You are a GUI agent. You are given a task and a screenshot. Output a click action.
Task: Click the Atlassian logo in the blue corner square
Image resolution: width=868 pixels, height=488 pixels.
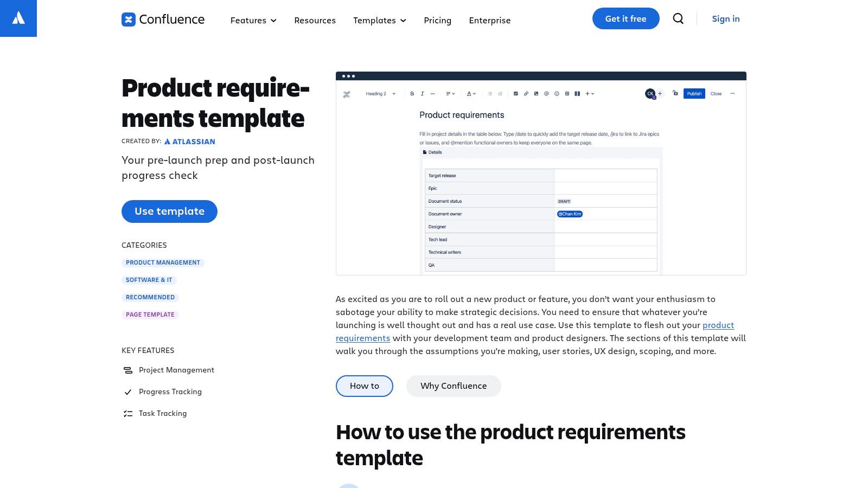click(x=18, y=18)
